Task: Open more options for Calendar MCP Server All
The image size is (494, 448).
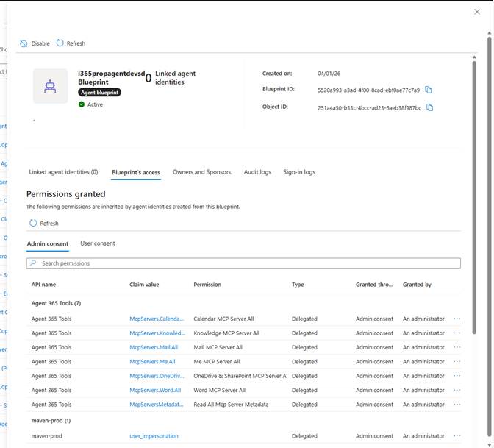Action: click(x=457, y=319)
